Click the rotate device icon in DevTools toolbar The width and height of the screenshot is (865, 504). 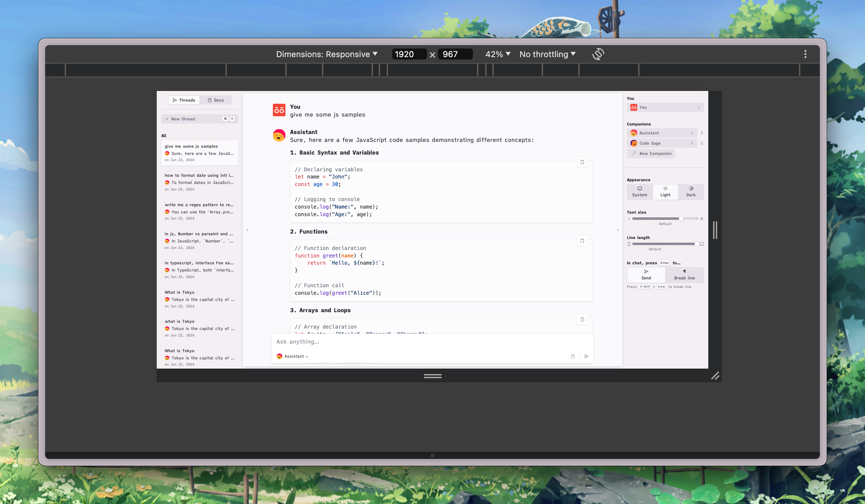[x=598, y=54]
